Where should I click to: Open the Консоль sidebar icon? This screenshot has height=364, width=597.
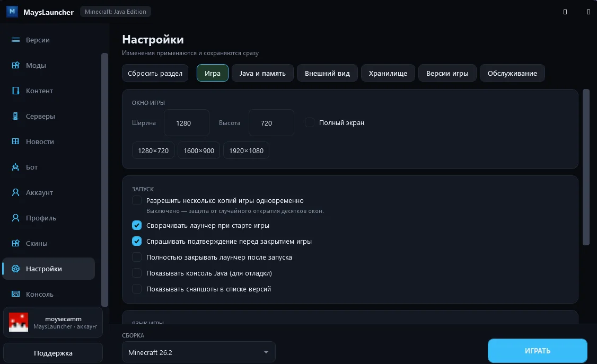tap(15, 294)
